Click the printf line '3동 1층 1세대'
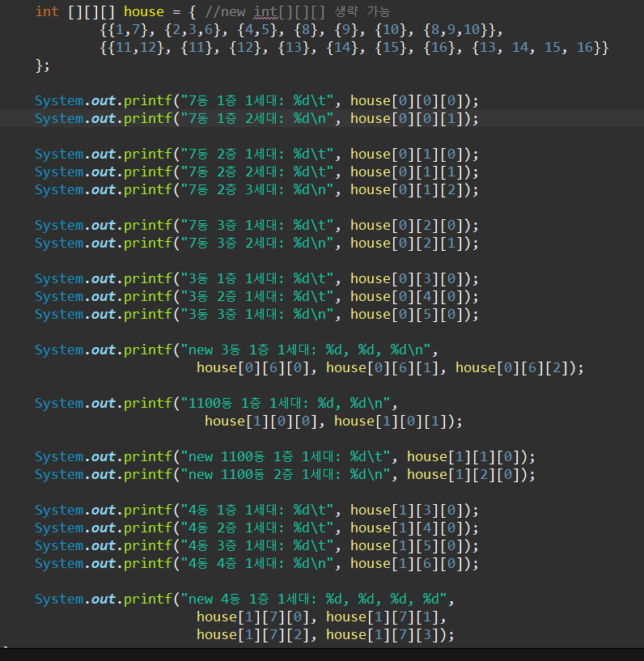Screen dimensions: 644x661 (256, 278)
